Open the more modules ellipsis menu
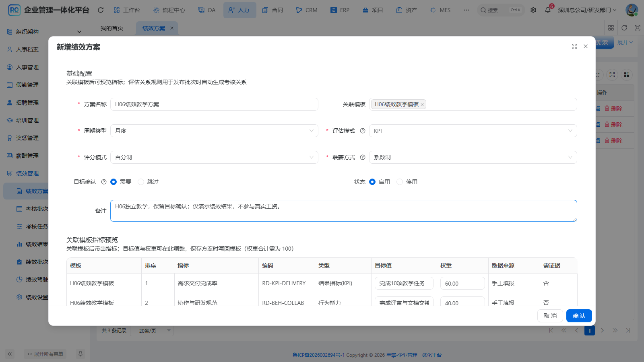Screen dimensions: 644x362 466,10
